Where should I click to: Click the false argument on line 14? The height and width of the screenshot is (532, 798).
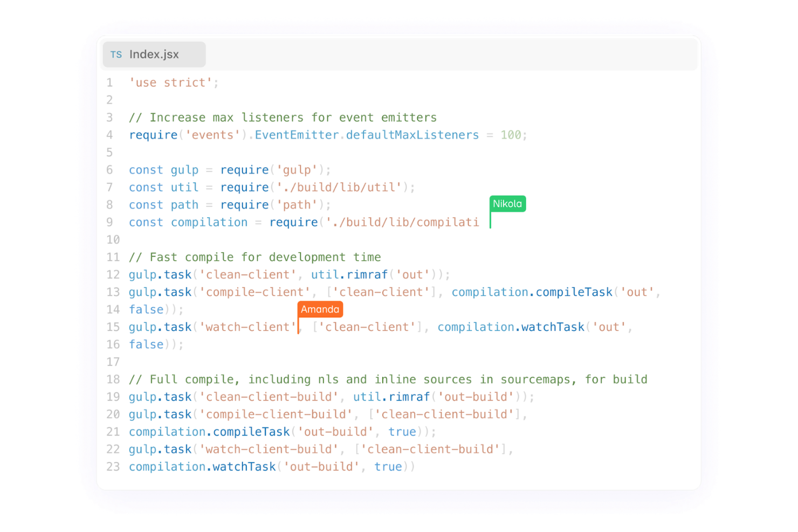(146, 309)
